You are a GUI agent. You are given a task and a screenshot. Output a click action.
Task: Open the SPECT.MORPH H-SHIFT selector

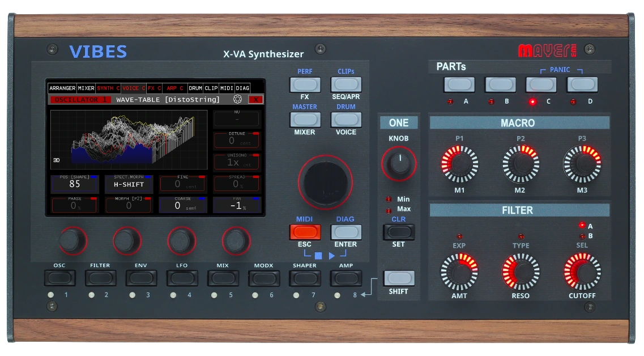pos(129,184)
